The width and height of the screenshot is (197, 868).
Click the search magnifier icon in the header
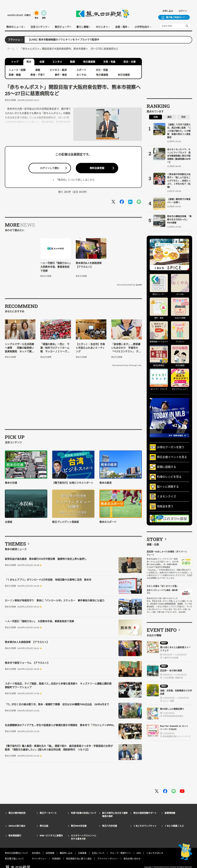click(x=187, y=26)
